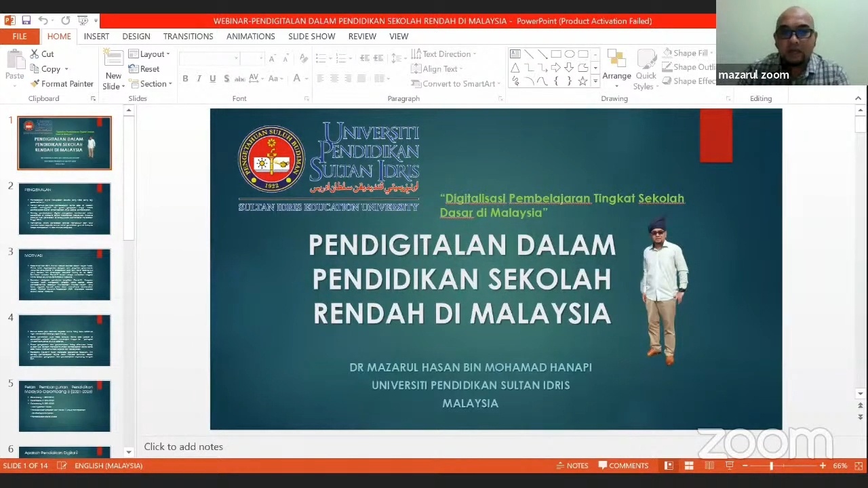Switch on Reading View in status bar
The height and width of the screenshot is (488, 868).
[709, 466]
